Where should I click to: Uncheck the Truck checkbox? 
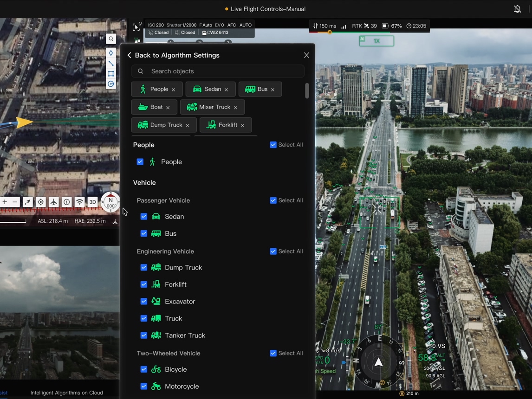pyautogui.click(x=144, y=318)
